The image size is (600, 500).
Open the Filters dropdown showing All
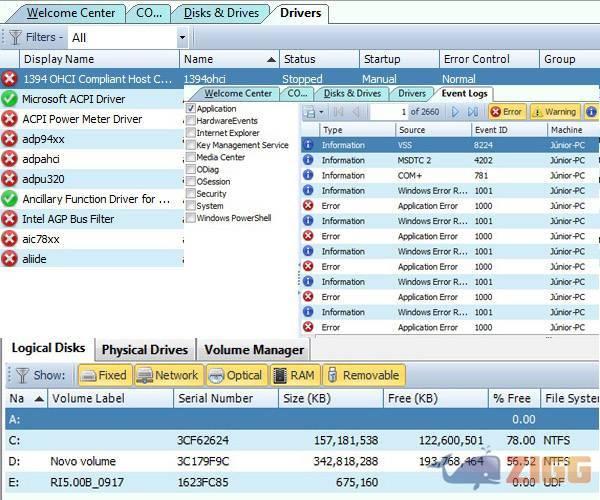[x=182, y=38]
